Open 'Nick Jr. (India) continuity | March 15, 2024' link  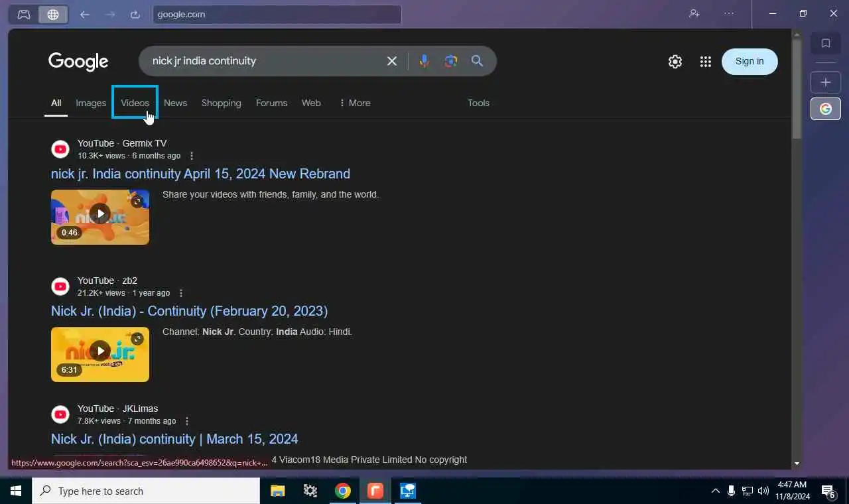[174, 439]
